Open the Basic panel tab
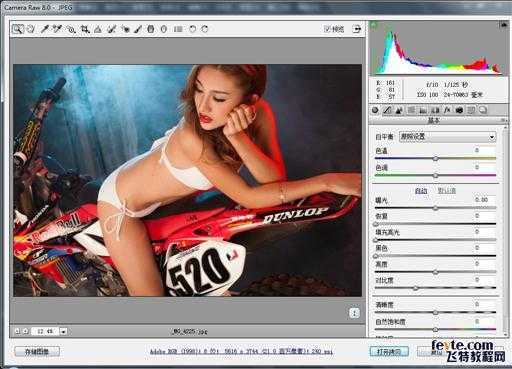This screenshot has width=512, height=369. pyautogui.click(x=375, y=110)
